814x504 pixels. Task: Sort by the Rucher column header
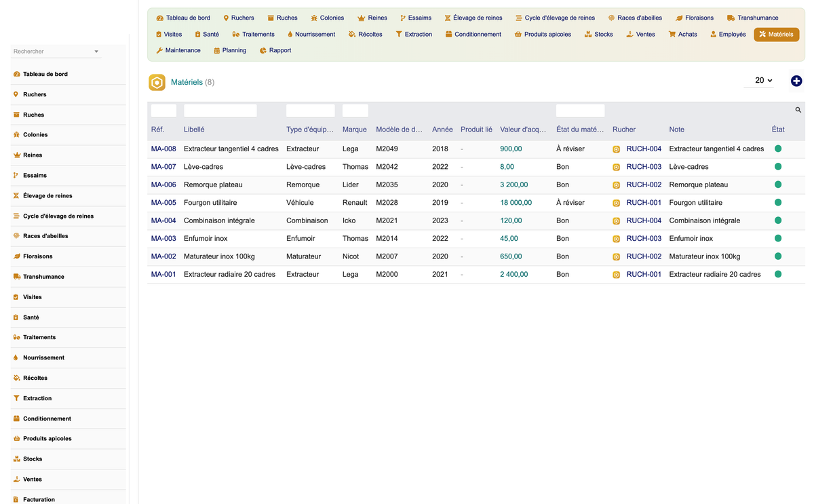coord(624,130)
